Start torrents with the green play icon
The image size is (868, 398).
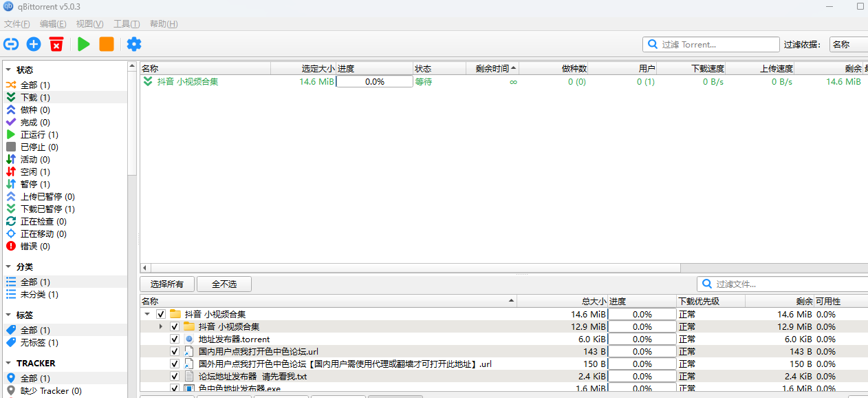coord(84,44)
